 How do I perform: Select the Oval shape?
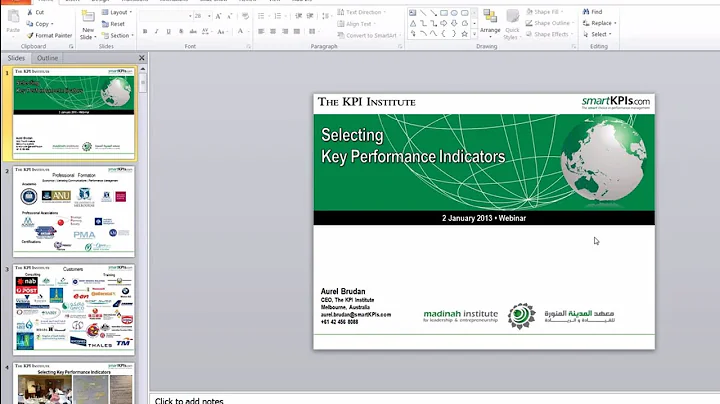point(454,13)
